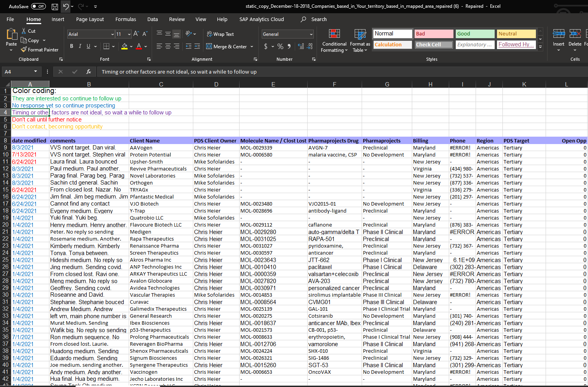Toggle Wrap Text for the selection
The width and height of the screenshot is (588, 387).
point(221,34)
